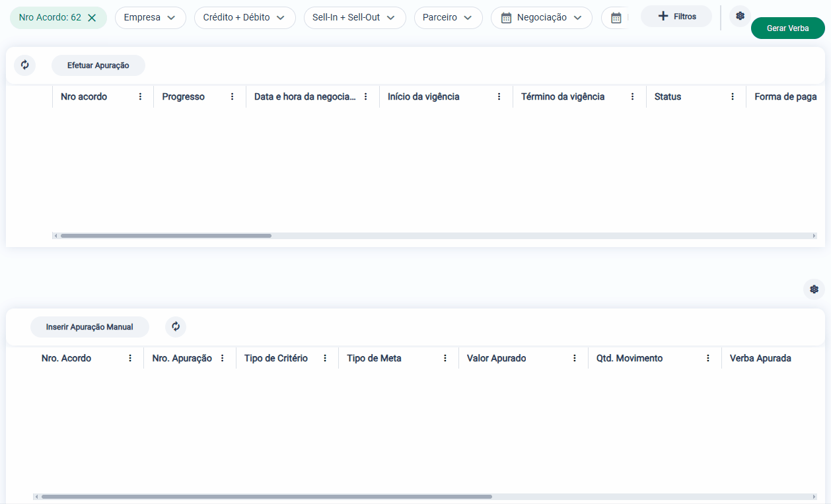Screen dimensions: 831x504
Task: Click the Efetuar Apuração button
Action: coord(98,65)
